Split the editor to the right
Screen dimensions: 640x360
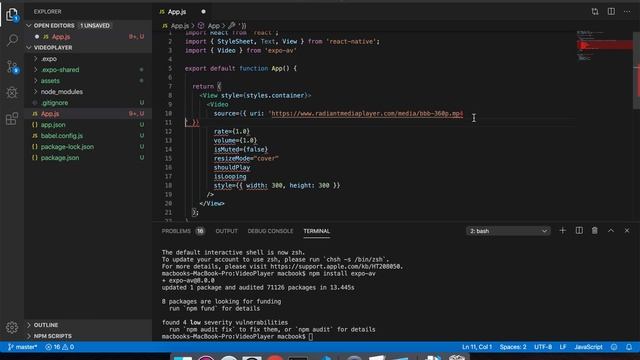pos(611,11)
